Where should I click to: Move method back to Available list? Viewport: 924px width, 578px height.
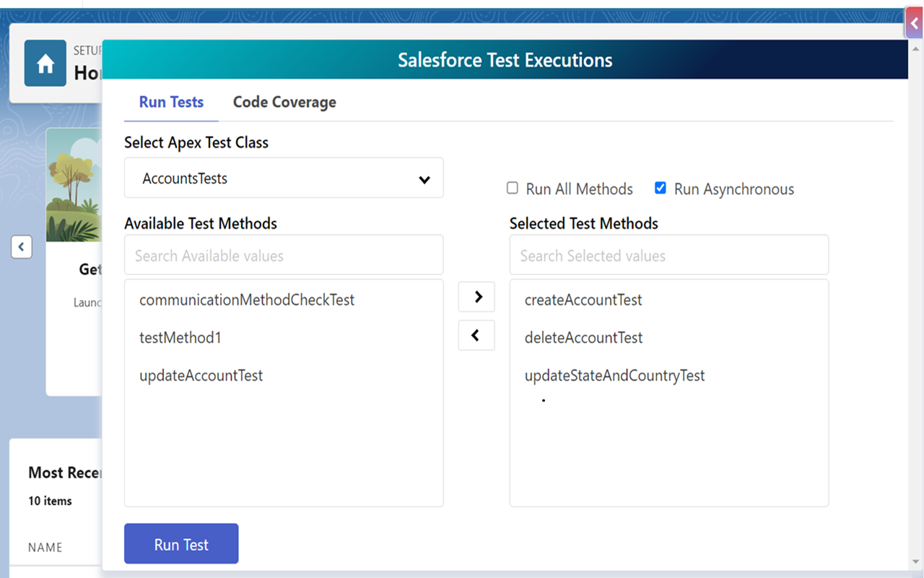pyautogui.click(x=476, y=335)
